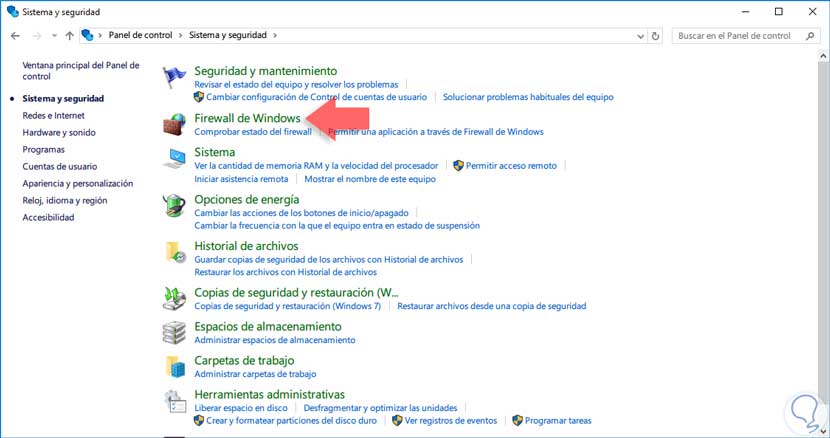Click Cambiar la frecuencia de suspensión link

pos(337,226)
